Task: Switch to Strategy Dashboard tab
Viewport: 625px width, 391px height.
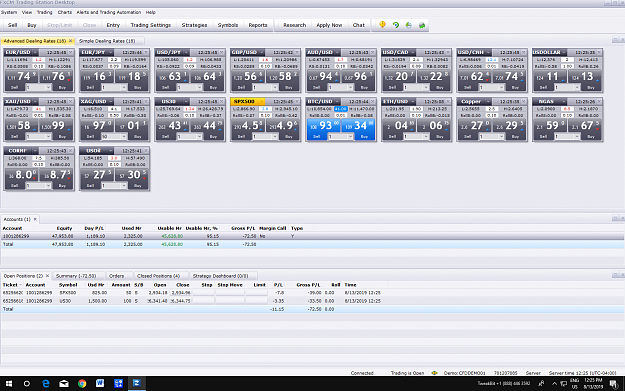Action: click(220, 276)
